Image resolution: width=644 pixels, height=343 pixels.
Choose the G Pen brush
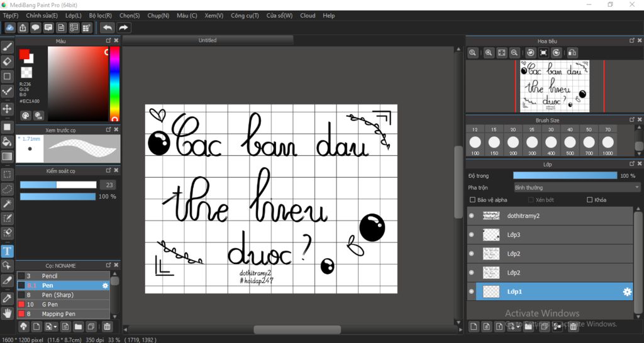(x=64, y=305)
